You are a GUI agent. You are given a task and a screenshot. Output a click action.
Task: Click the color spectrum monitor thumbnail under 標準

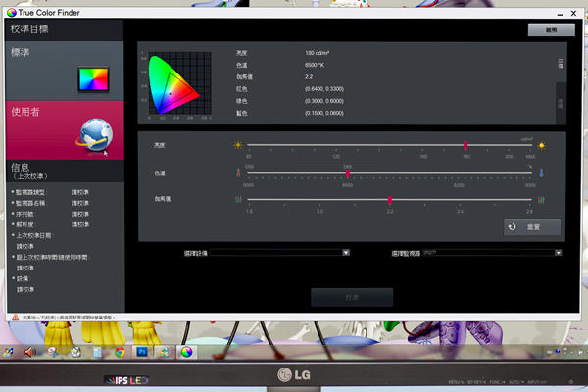pyautogui.click(x=93, y=79)
